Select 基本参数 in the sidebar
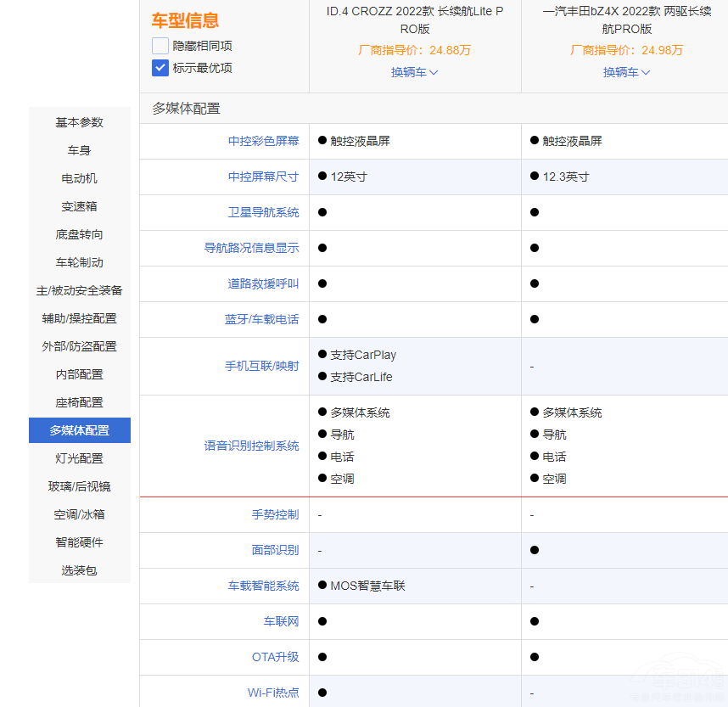 click(80, 122)
